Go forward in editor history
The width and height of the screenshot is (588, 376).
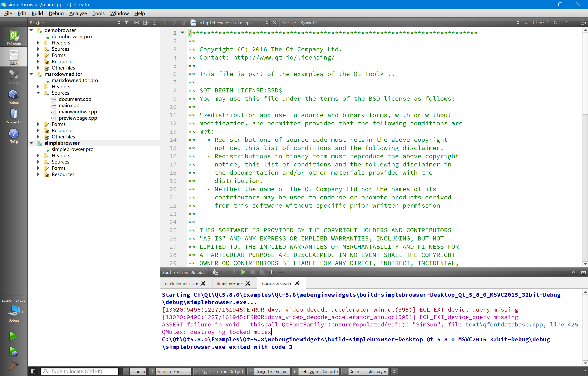pyautogui.click(x=174, y=23)
